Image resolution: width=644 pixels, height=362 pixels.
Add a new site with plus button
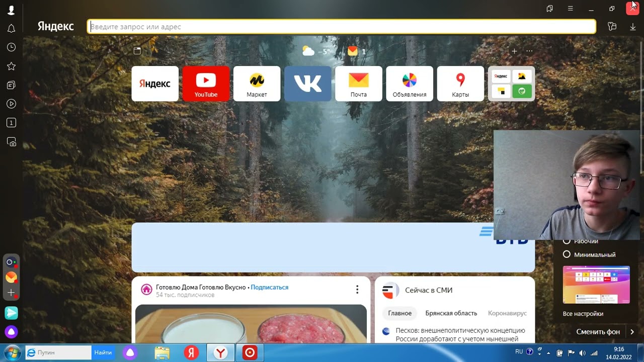pyautogui.click(x=514, y=51)
